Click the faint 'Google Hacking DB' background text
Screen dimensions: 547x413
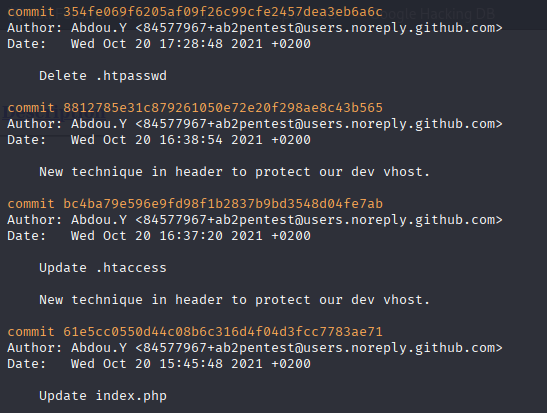click(438, 14)
